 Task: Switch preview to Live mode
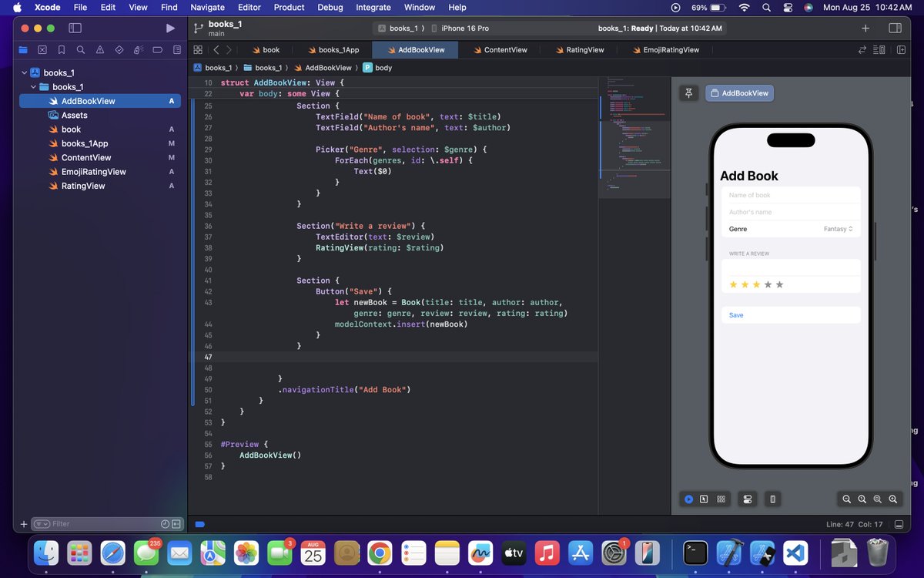[x=688, y=499]
